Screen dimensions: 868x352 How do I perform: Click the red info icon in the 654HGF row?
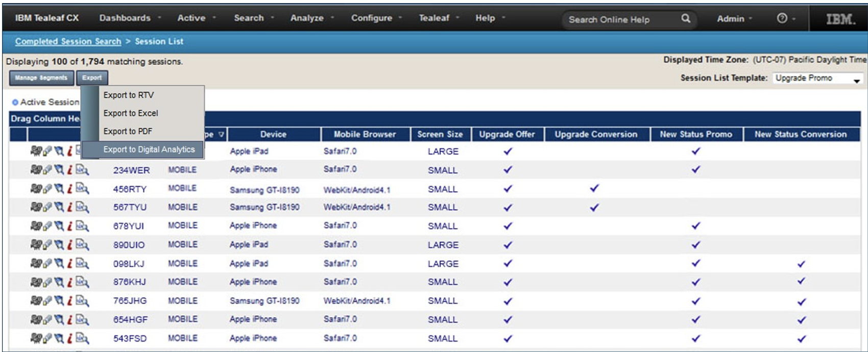(69, 319)
